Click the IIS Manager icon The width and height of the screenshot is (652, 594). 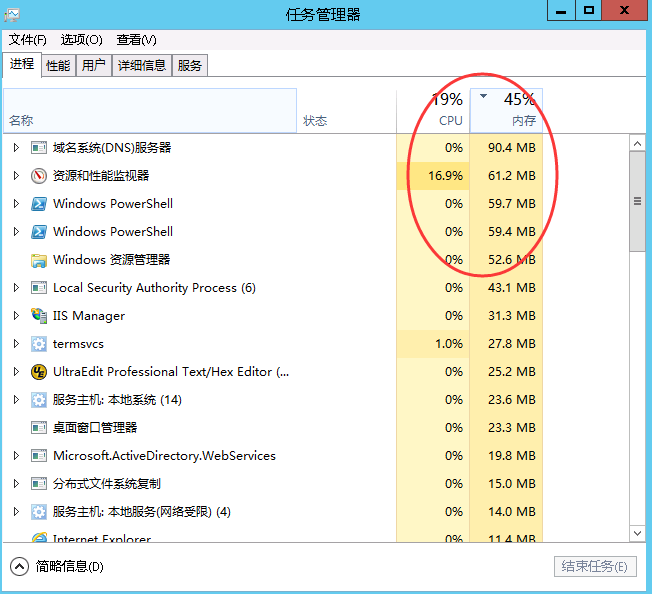39,316
